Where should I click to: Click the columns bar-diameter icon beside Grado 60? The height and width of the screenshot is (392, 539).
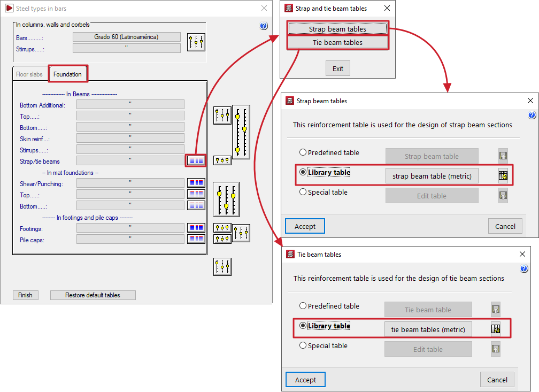pos(196,42)
